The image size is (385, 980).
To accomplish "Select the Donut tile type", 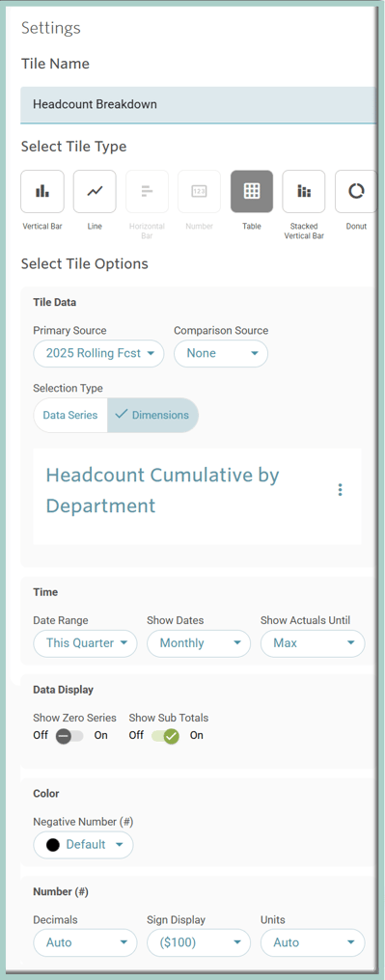I will pyautogui.click(x=356, y=191).
